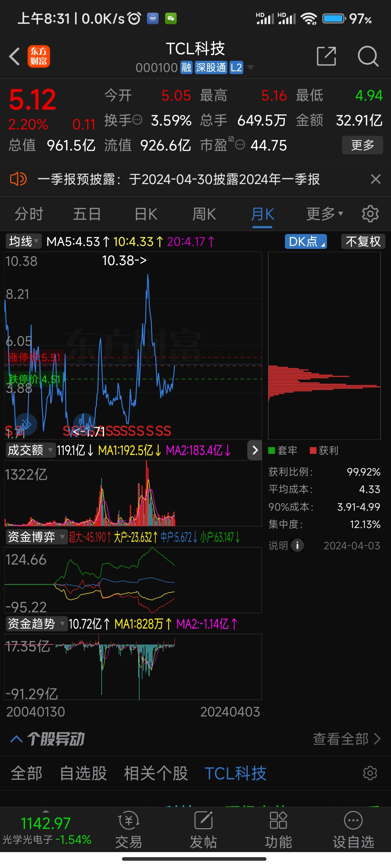The image size is (391, 868).
Task: Tap the chip distribution histogram
Action: [324, 345]
